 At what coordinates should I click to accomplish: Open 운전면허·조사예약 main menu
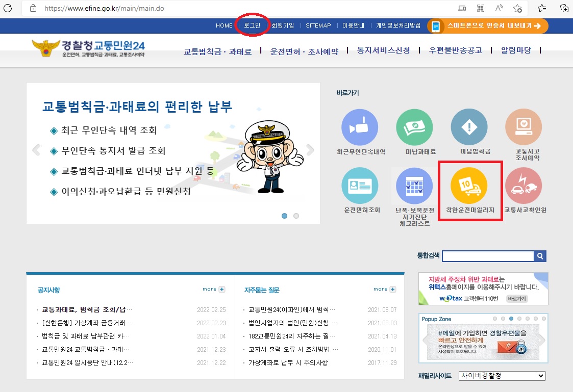click(304, 51)
